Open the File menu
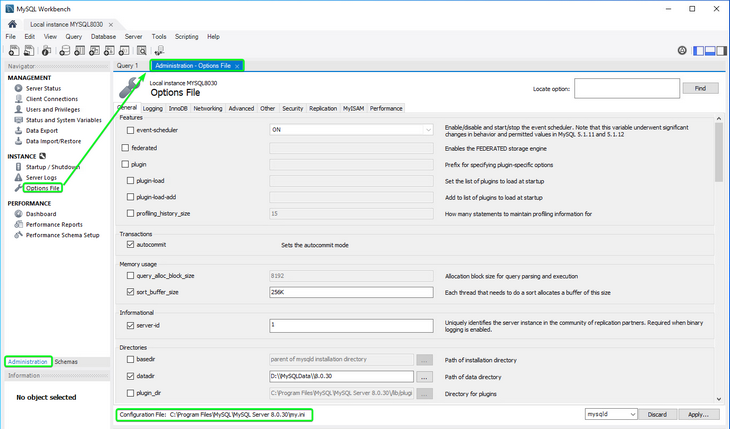This screenshot has width=730, height=429. pyautogui.click(x=11, y=37)
